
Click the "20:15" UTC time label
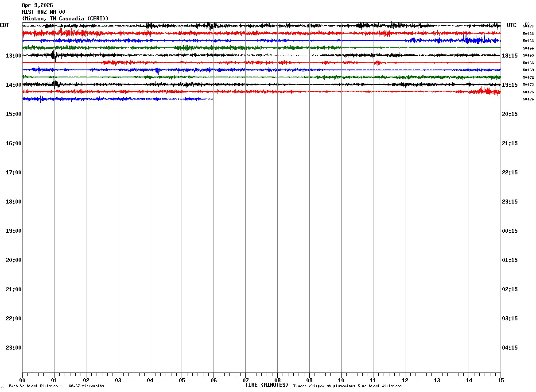click(x=510, y=114)
